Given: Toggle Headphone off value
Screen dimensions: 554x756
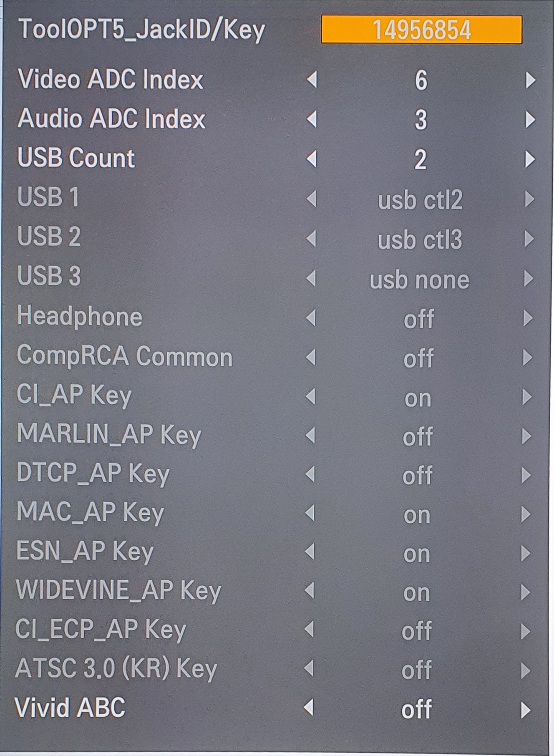Looking at the screenshot, I should pyautogui.click(x=418, y=319).
